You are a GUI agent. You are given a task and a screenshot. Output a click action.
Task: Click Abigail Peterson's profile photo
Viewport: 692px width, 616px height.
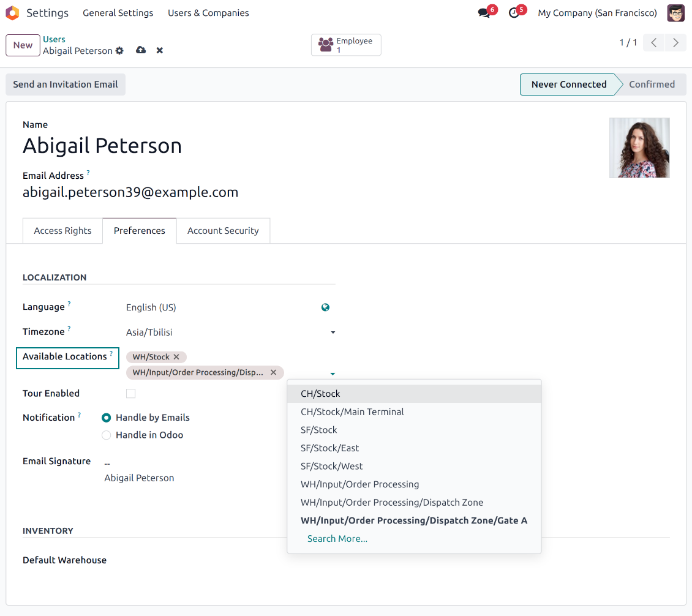[639, 148]
